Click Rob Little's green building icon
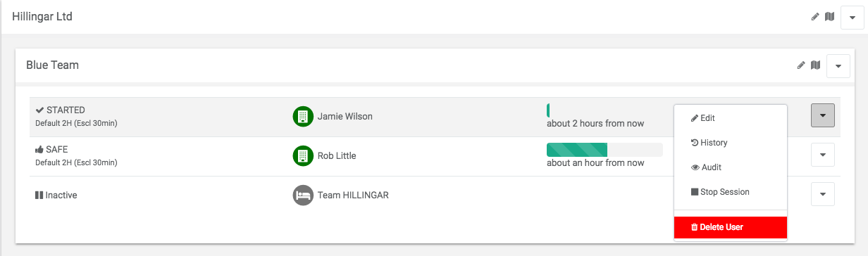868x256 pixels. click(x=303, y=155)
